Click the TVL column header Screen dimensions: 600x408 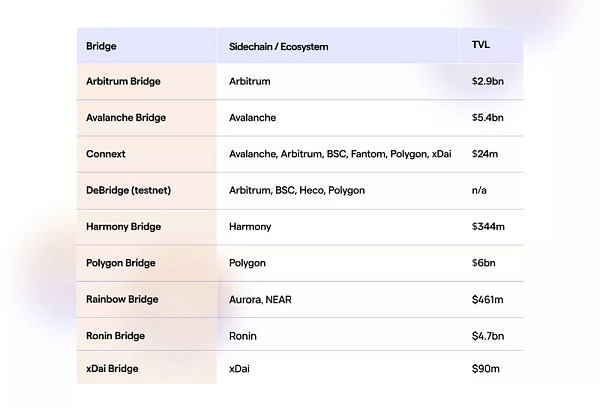click(481, 46)
